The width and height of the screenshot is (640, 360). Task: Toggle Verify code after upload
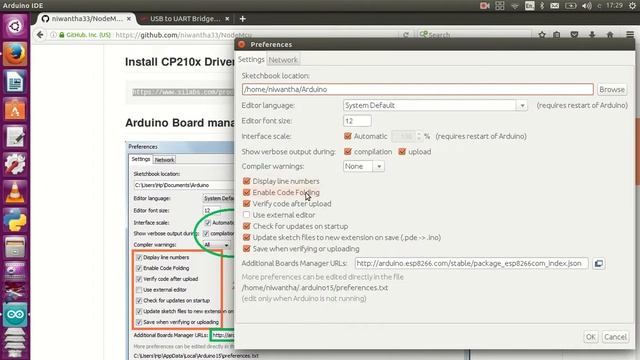(x=247, y=203)
